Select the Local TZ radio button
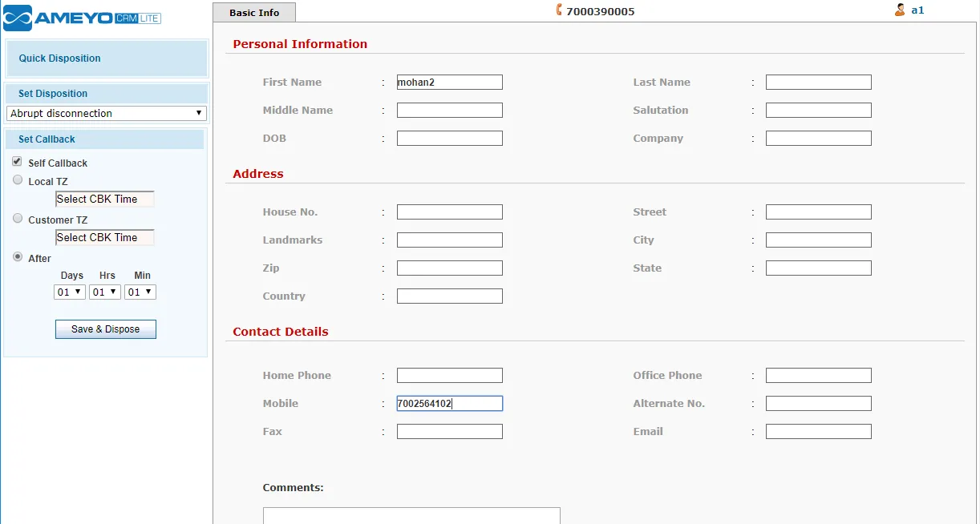This screenshot has width=980, height=524. pyautogui.click(x=18, y=180)
